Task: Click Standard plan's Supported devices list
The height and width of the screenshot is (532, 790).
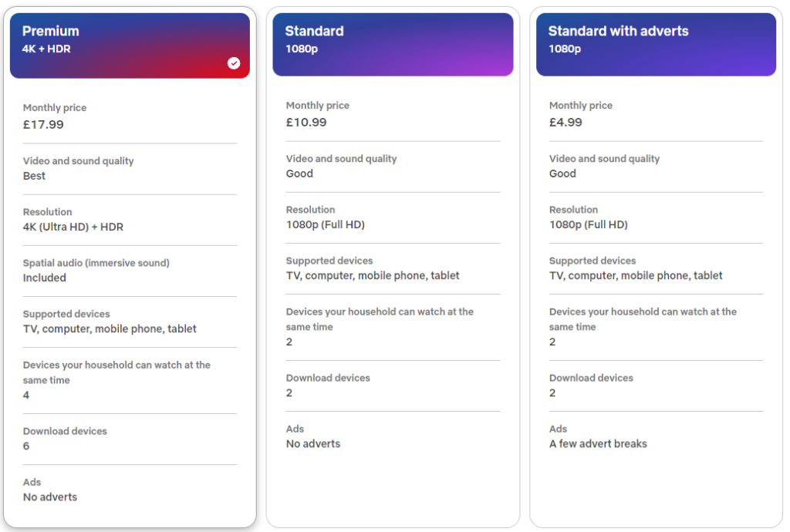Action: [373, 275]
